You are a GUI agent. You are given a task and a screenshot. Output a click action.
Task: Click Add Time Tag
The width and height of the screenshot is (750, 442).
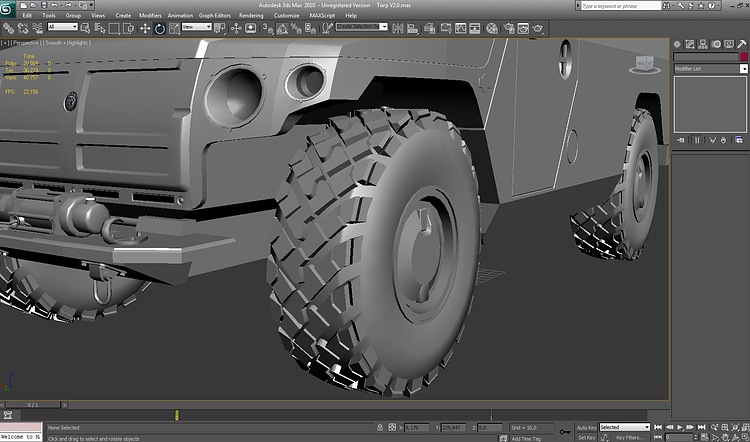tap(526, 439)
